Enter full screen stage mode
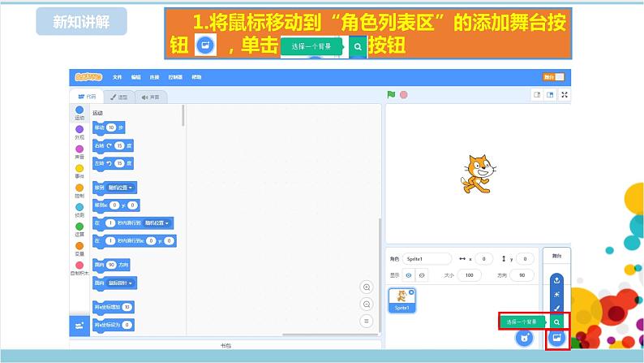This screenshot has height=363, width=644. (565, 94)
